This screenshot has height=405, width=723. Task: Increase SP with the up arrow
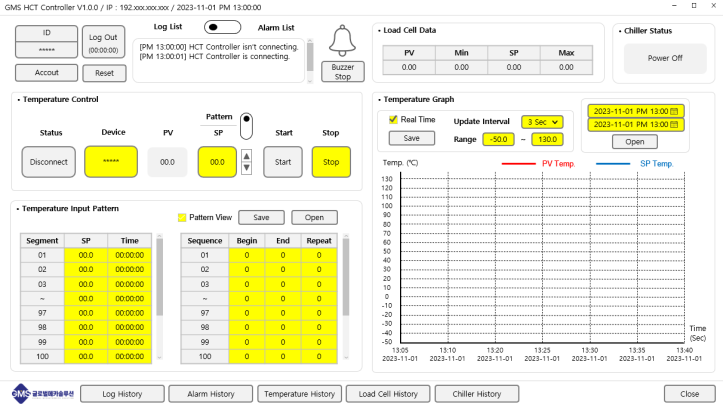[247, 155]
